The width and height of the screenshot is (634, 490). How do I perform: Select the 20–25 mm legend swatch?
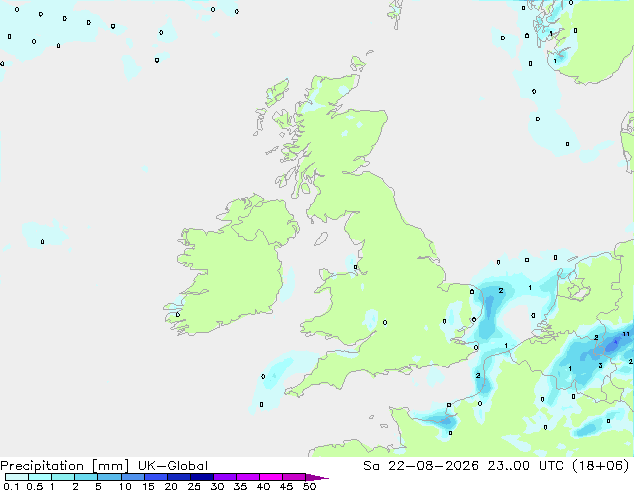pos(178,477)
